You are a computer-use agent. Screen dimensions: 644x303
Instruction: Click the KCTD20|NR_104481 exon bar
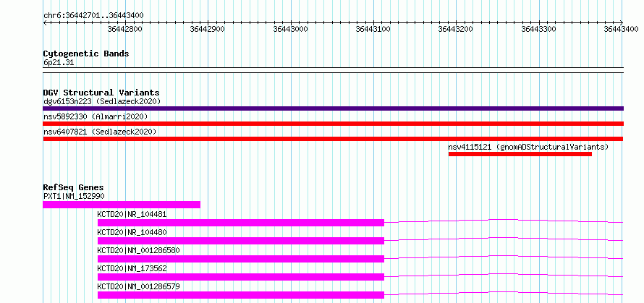(x=241, y=223)
